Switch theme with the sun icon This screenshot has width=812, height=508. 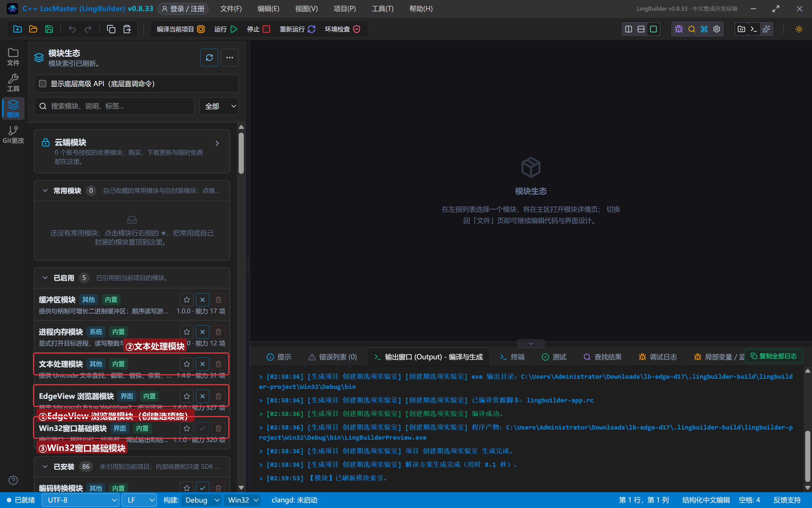(x=799, y=29)
